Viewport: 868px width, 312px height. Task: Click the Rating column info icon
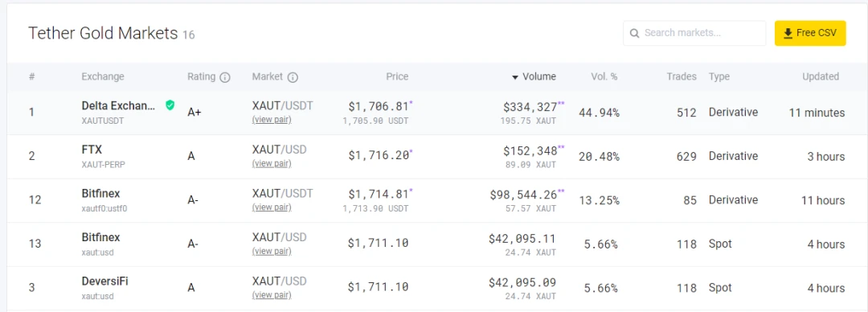point(225,77)
